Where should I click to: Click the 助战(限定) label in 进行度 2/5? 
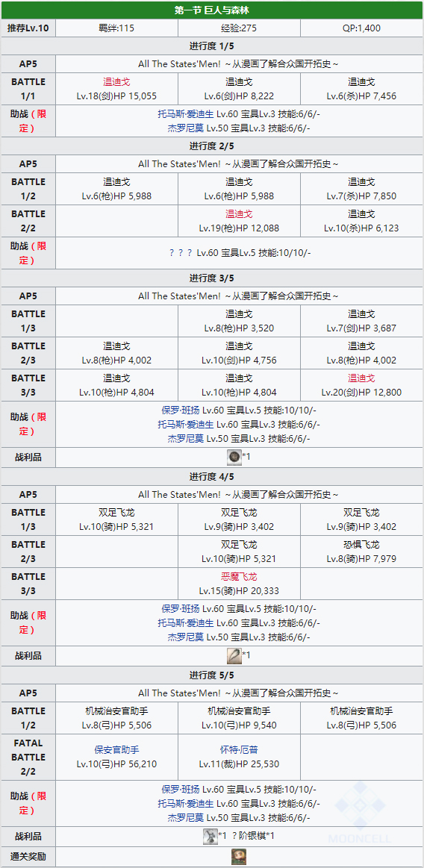pyautogui.click(x=29, y=253)
